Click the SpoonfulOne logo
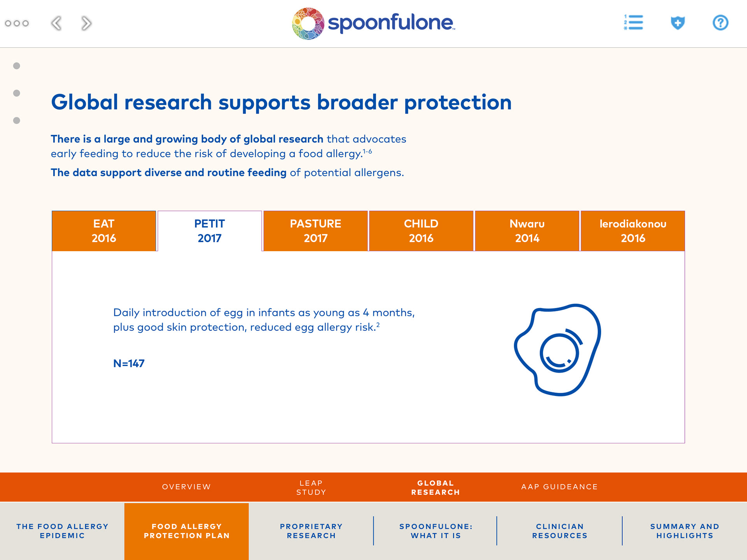This screenshot has width=747, height=560. [x=373, y=23]
